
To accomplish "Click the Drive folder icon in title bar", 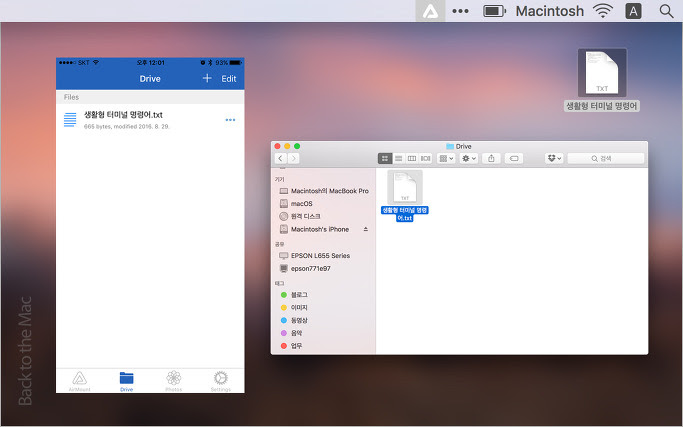I will (450, 146).
